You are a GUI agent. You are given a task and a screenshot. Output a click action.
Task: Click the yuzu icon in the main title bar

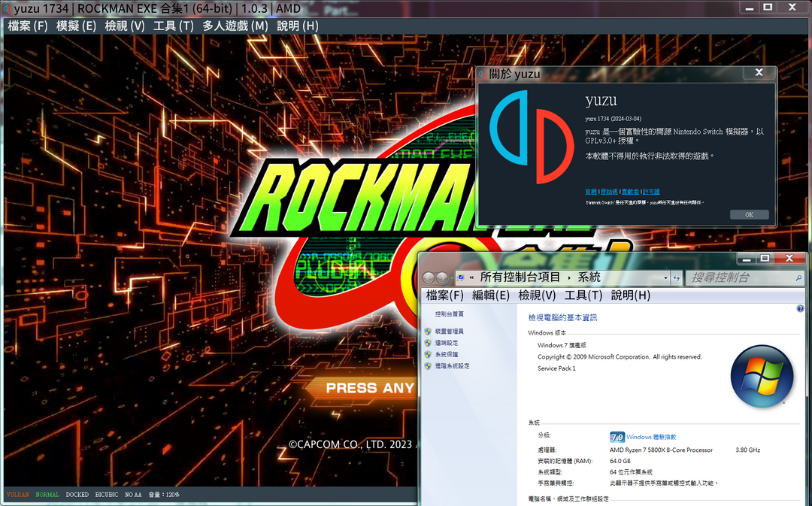pyautogui.click(x=8, y=9)
